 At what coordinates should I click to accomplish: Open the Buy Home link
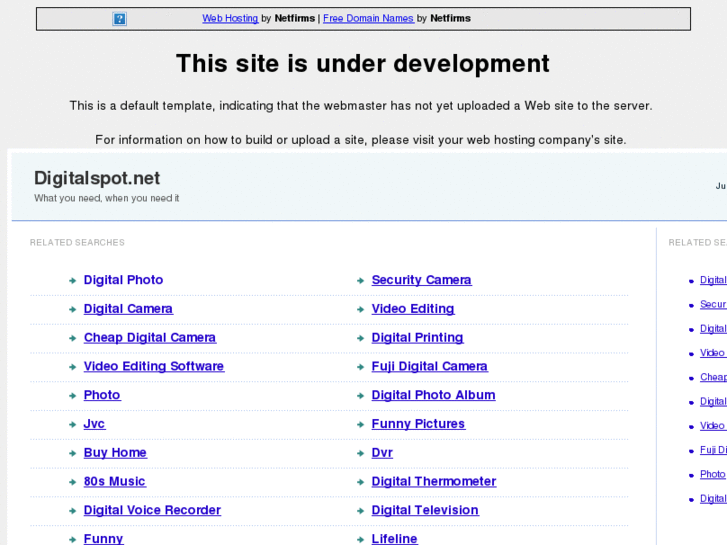pos(115,452)
